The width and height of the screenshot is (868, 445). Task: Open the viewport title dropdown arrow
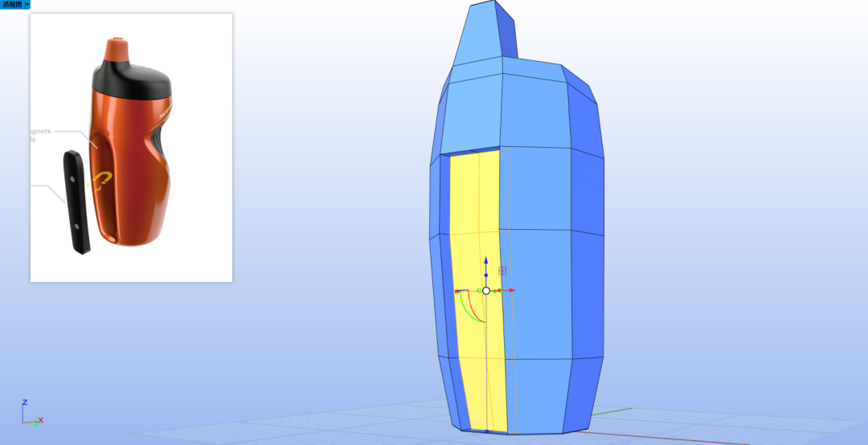[x=27, y=5]
